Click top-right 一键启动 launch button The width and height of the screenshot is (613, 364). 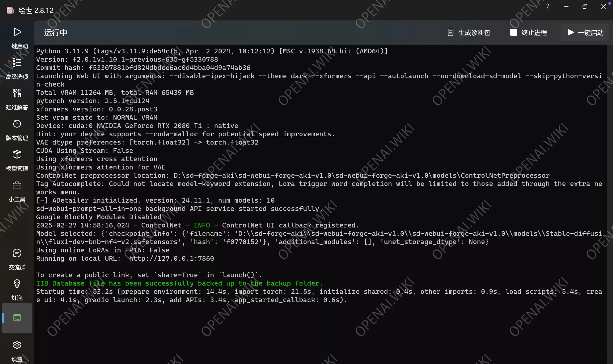[585, 32]
